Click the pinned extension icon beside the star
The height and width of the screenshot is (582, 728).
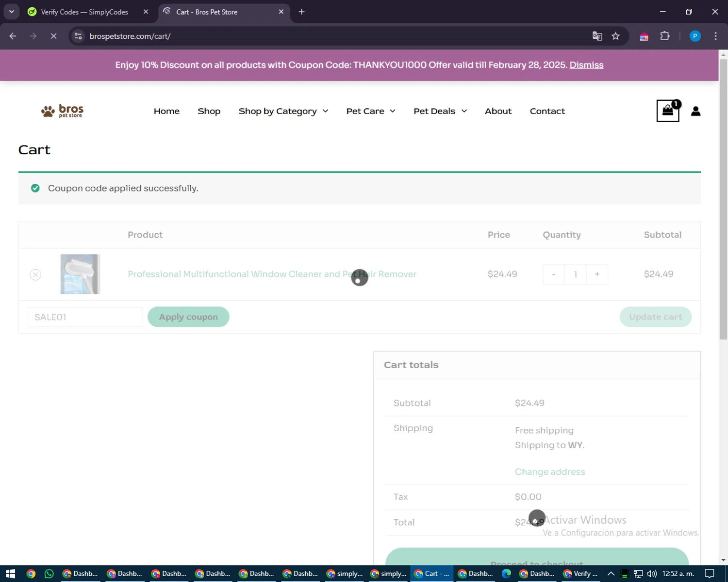point(644,36)
